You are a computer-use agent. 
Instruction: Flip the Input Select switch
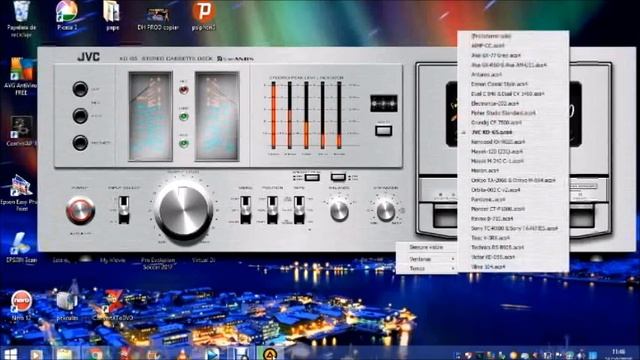pyautogui.click(x=124, y=209)
